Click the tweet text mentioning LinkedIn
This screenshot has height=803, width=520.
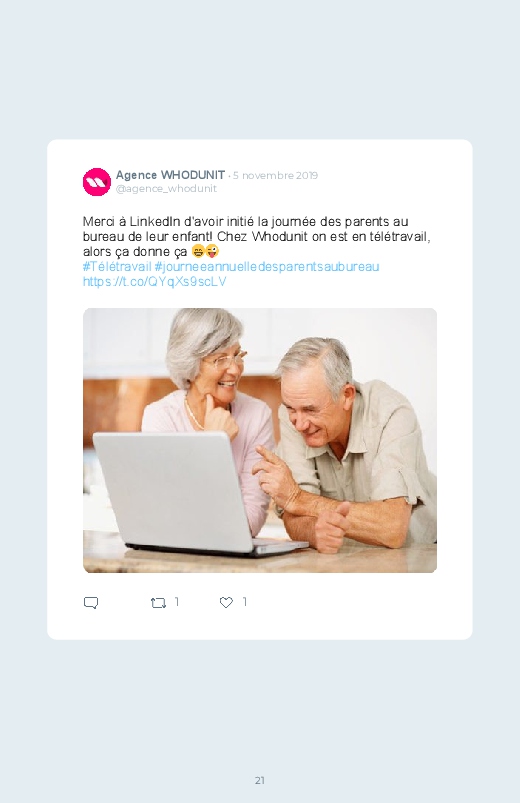pos(257,237)
